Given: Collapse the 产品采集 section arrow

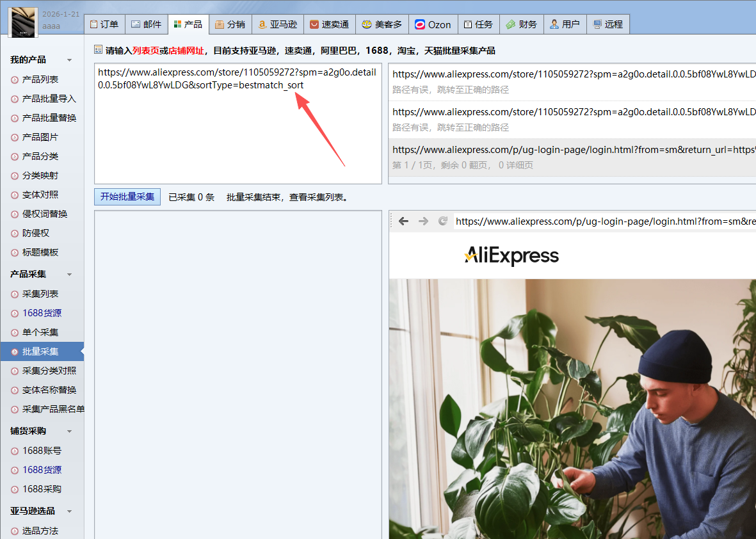Looking at the screenshot, I should pyautogui.click(x=69, y=275).
